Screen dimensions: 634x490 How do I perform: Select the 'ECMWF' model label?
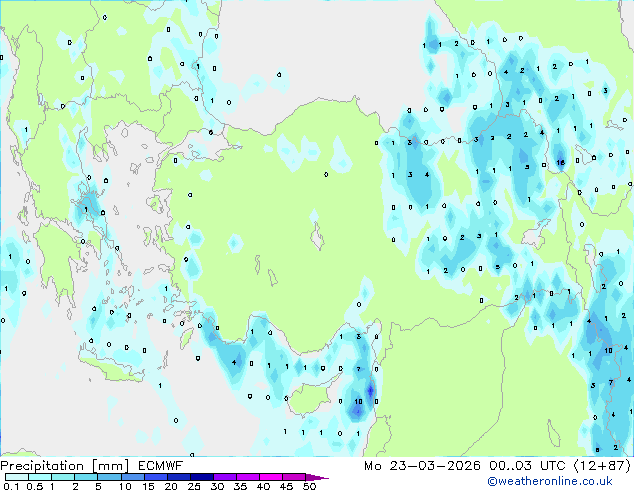coord(161,466)
